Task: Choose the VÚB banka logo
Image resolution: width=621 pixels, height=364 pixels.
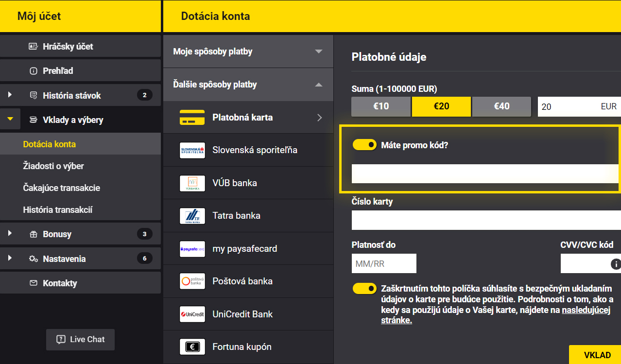Action: point(192,183)
